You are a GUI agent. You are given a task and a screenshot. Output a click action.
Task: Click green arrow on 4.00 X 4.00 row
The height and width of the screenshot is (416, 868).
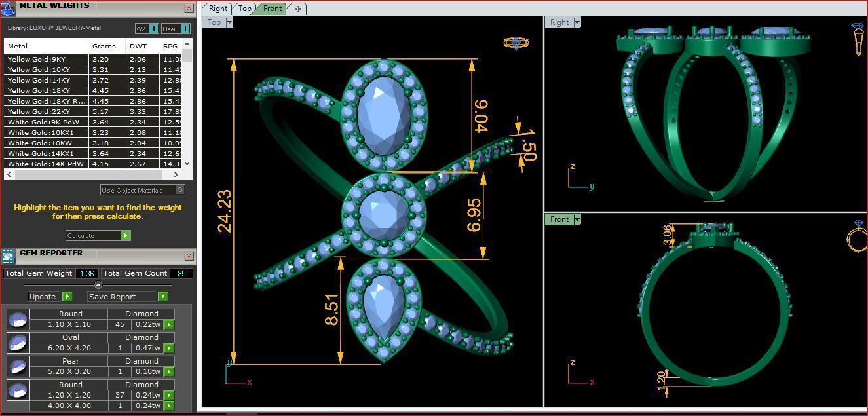[x=169, y=406]
